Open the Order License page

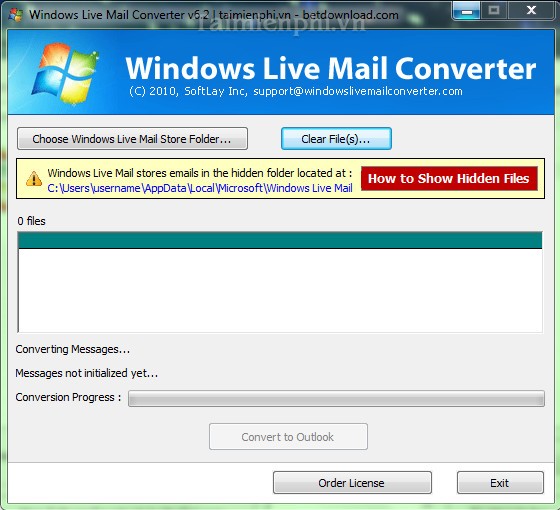click(x=352, y=483)
